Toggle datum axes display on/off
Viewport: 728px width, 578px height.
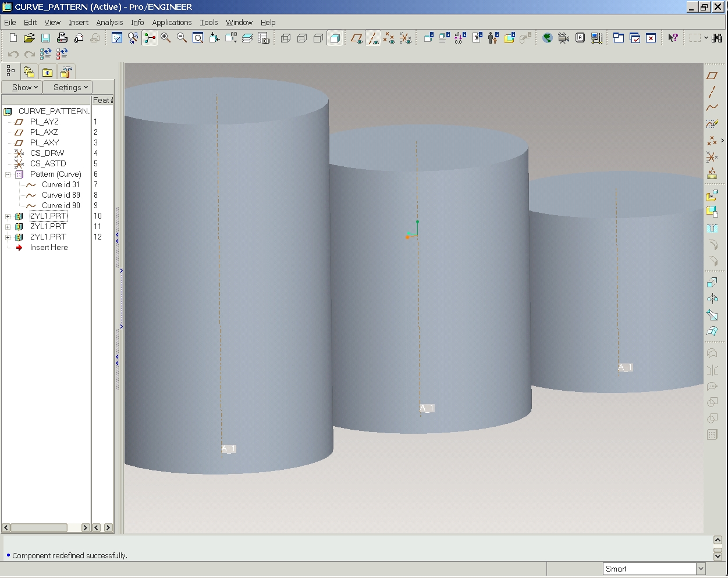click(373, 38)
